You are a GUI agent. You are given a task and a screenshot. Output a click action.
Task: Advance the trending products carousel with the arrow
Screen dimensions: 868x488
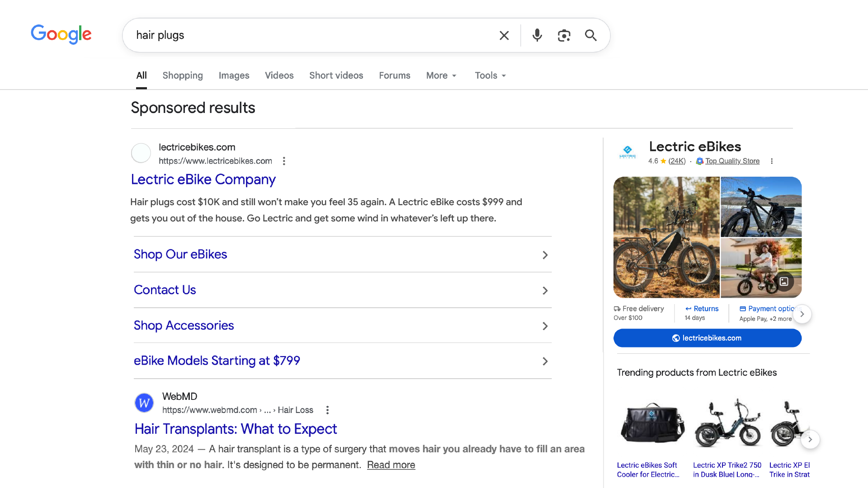coord(810,439)
